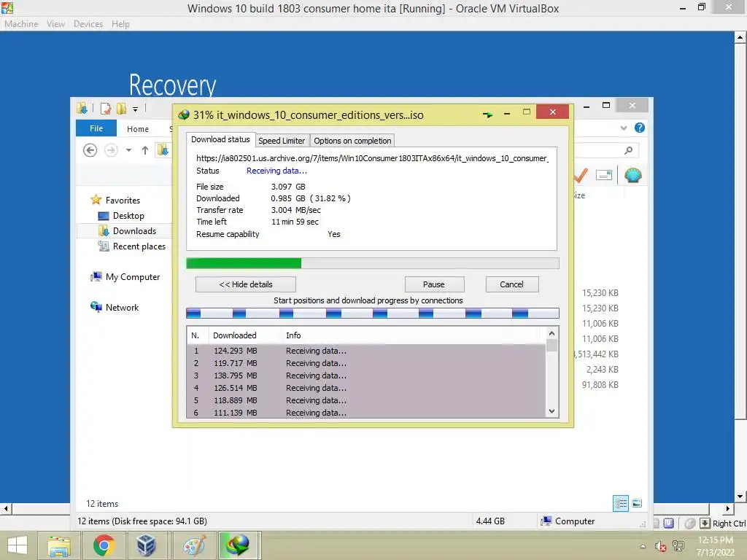Click the New folder icon in quick access toolbar
The height and width of the screenshot is (560, 747).
click(x=122, y=109)
